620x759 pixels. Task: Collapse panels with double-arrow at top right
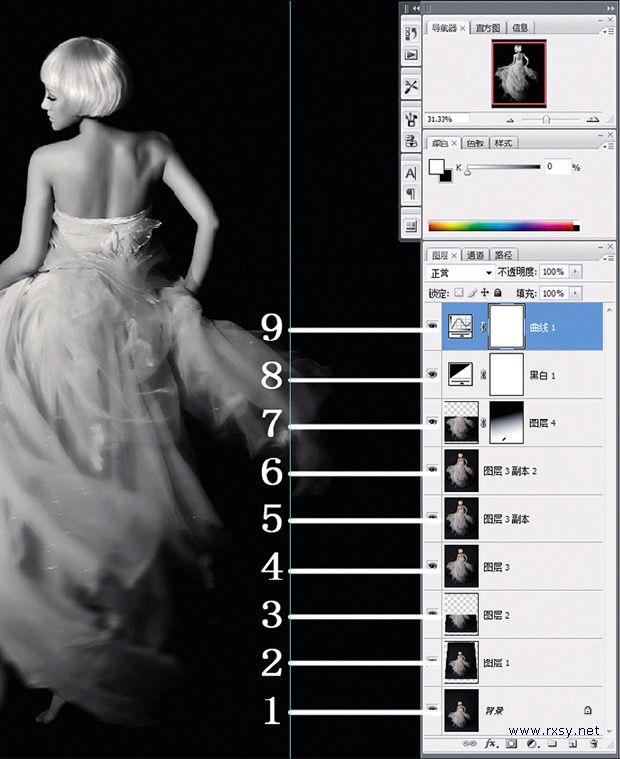click(610, 8)
